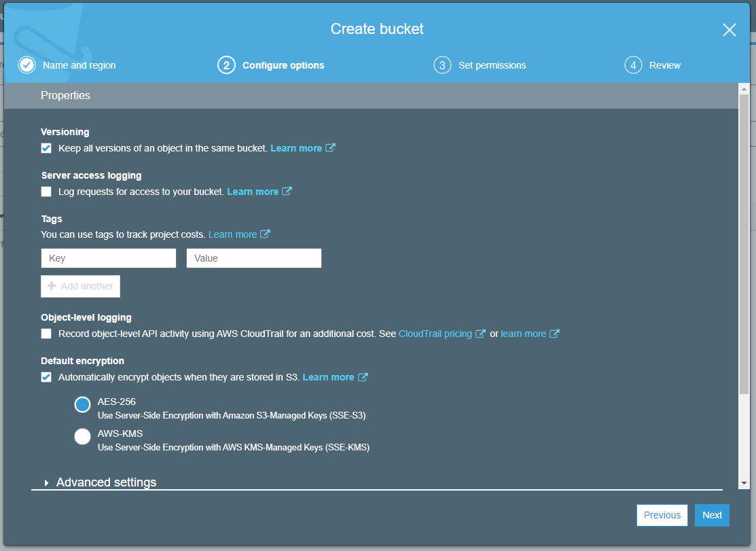Click the Tags heading text
This screenshot has width=756, height=551.
[52, 219]
